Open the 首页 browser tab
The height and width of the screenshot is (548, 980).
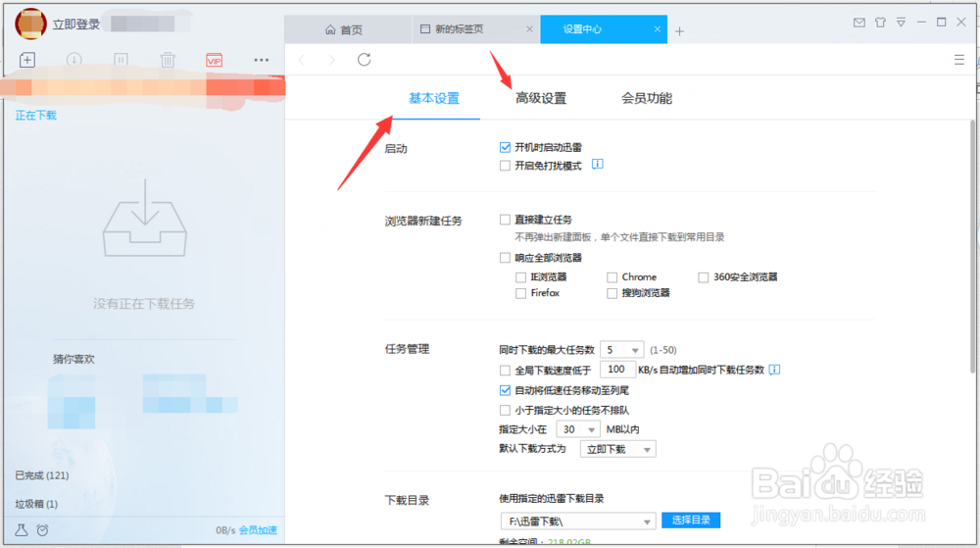pos(348,29)
